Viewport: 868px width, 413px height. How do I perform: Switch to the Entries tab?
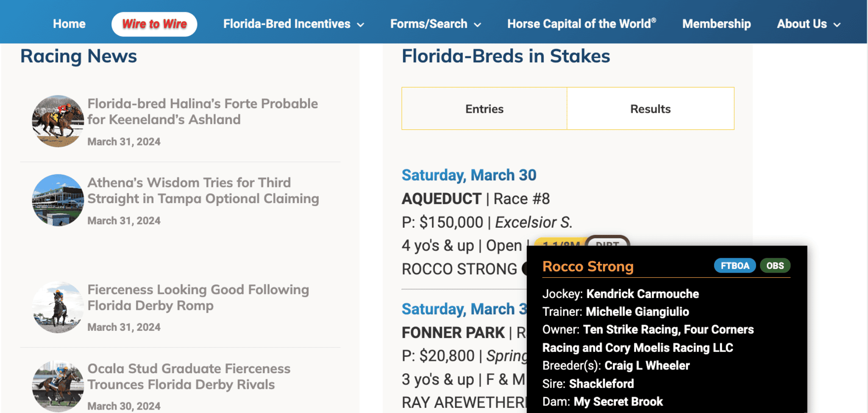(x=484, y=109)
